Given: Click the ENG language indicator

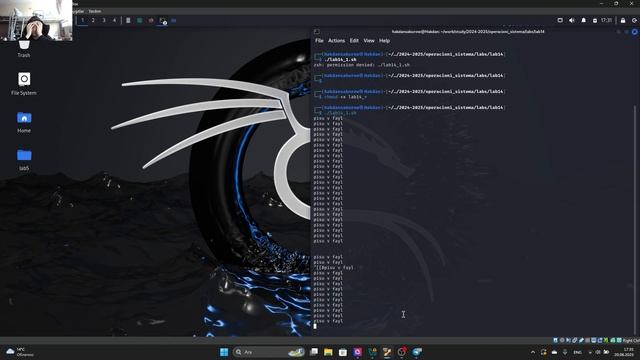Looking at the screenshot, I should pos(577,352).
